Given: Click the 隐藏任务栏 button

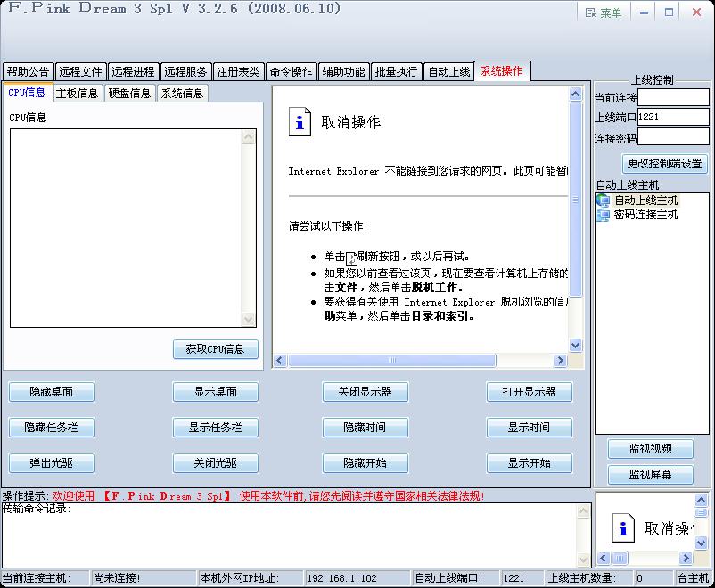Looking at the screenshot, I should [x=52, y=428].
